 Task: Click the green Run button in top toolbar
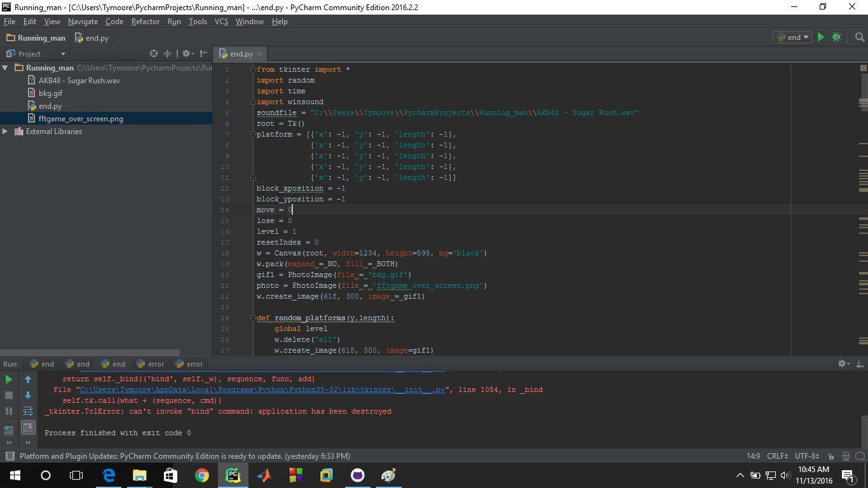[x=821, y=37]
